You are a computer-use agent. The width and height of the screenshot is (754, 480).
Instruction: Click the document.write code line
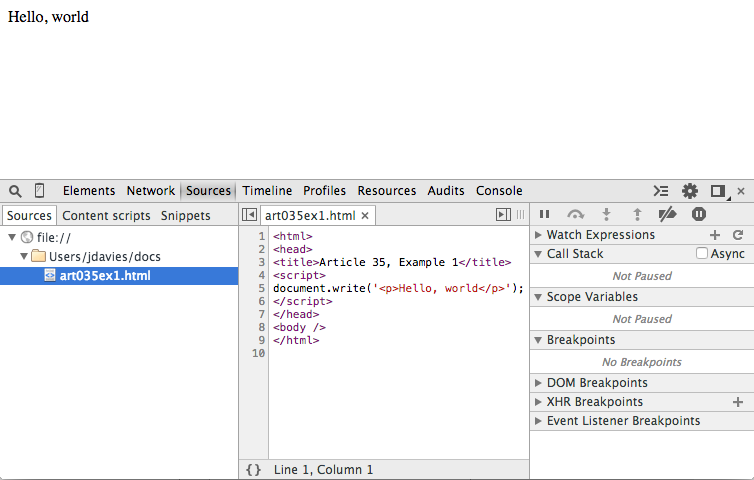click(398, 288)
